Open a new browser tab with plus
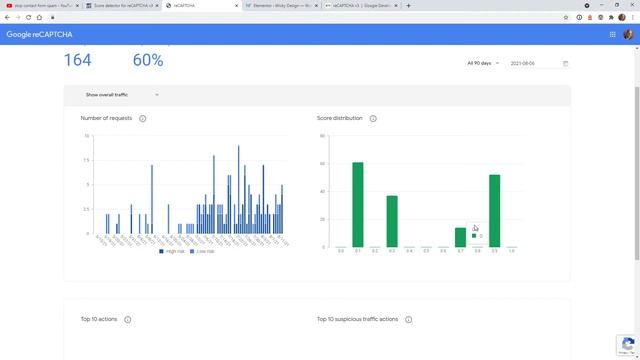This screenshot has width=640, height=360. click(x=408, y=6)
